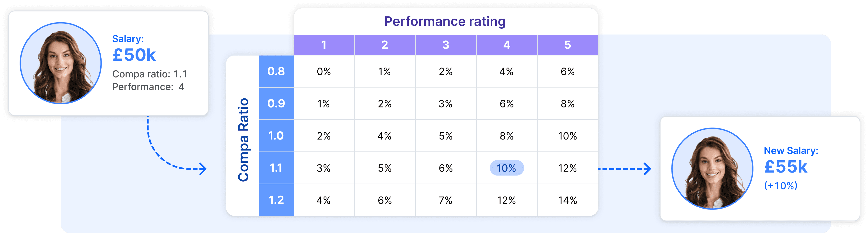
Task: Click the compa ratio 1.1 row header
Action: tap(276, 168)
